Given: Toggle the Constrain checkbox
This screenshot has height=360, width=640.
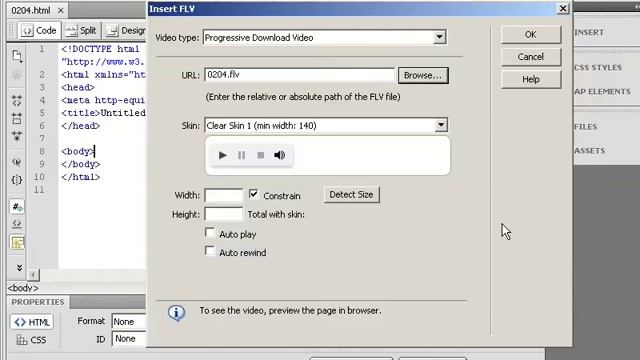Looking at the screenshot, I should (x=253, y=194).
